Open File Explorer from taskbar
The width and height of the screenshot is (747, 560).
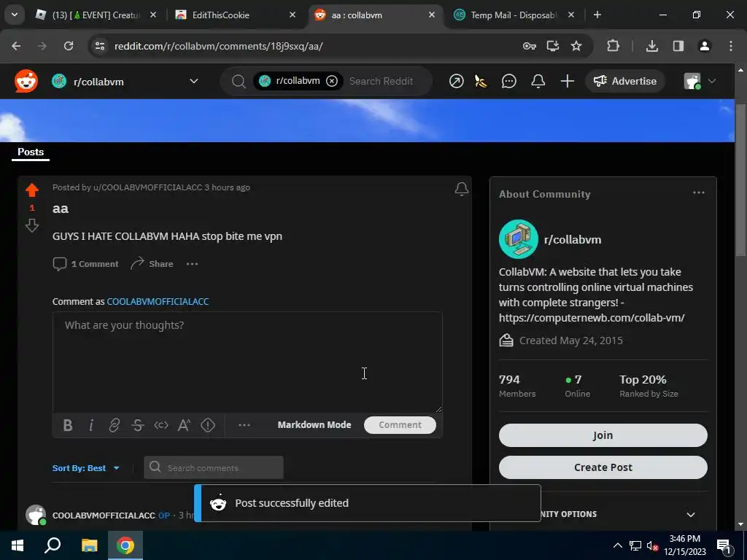click(89, 545)
